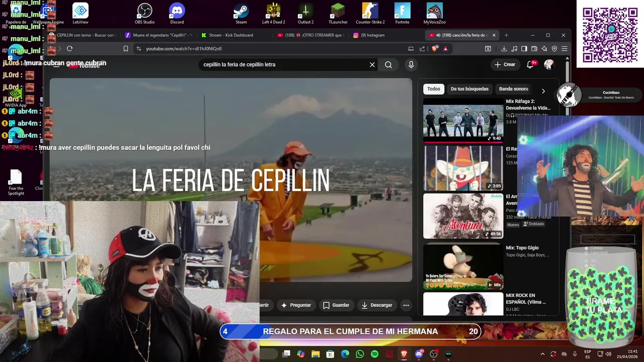Open the Brave Wallet icon
The image size is (644, 362).
coord(534,49)
